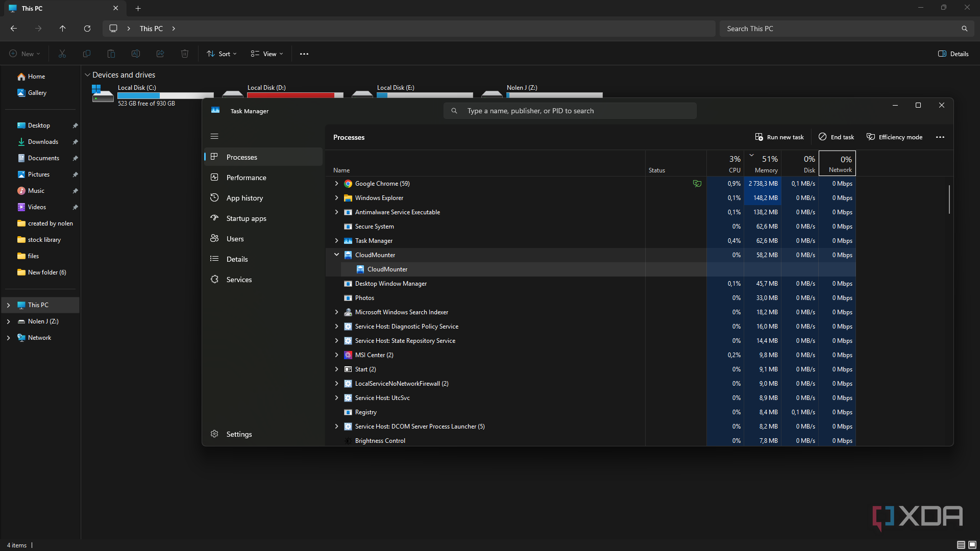Collapse the CloudMounter process group
The width and height of the screenshot is (980, 551).
[x=336, y=255]
